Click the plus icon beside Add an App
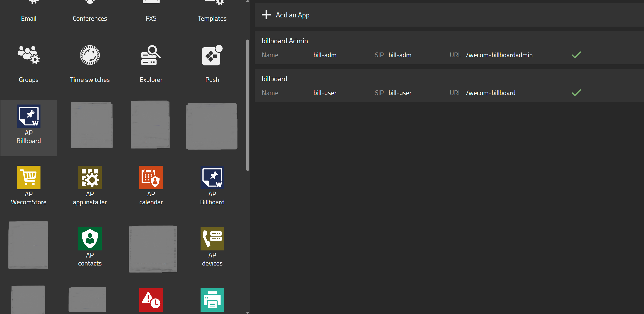This screenshot has height=314, width=644. click(x=266, y=15)
